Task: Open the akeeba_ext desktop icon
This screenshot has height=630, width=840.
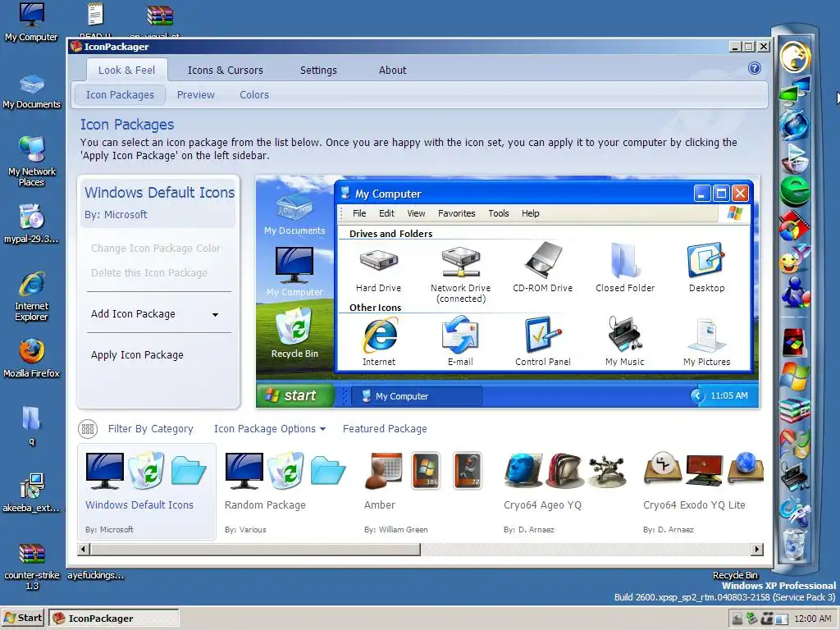Action: click(32, 493)
